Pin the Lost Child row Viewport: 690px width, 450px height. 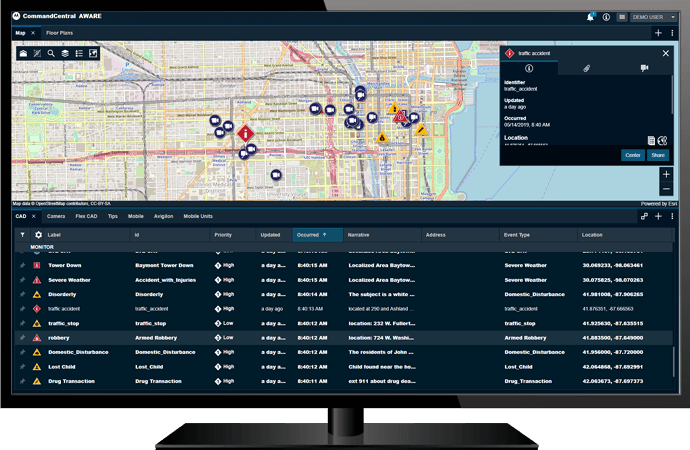pos(22,367)
